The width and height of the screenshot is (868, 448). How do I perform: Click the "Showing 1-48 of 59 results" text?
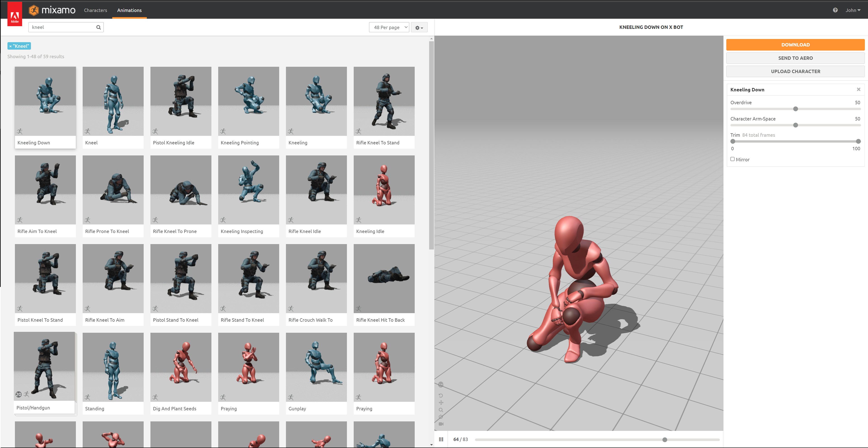36,56
